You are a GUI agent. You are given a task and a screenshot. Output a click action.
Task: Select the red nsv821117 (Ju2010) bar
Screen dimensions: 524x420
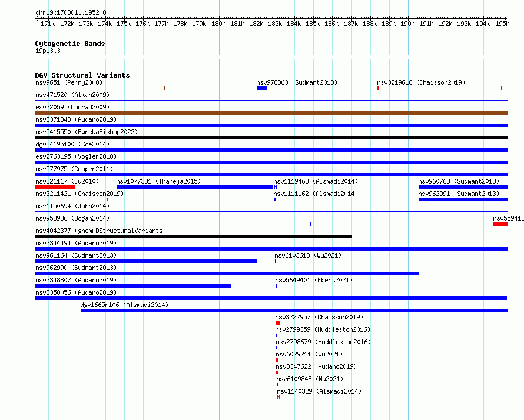pyautogui.click(x=55, y=187)
